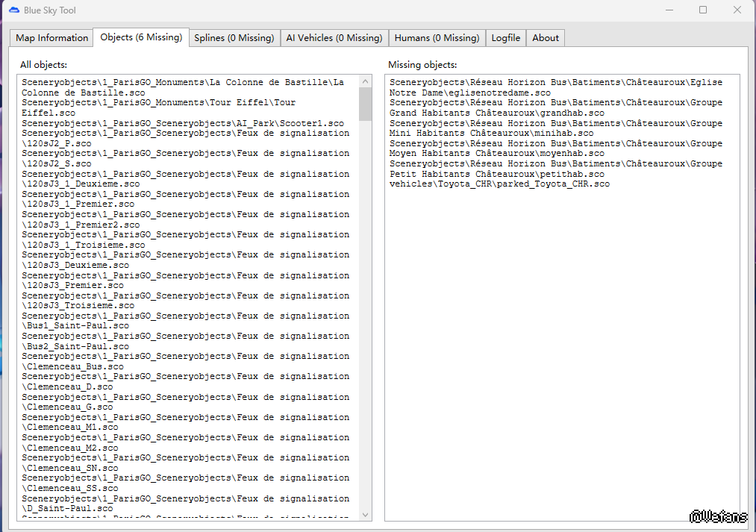This screenshot has width=756, height=532.
Task: Open the Humans (0 Missing) tab
Action: click(x=437, y=38)
